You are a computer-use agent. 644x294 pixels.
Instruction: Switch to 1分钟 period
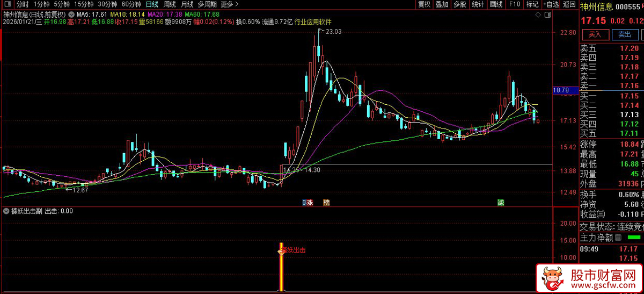[41, 4]
